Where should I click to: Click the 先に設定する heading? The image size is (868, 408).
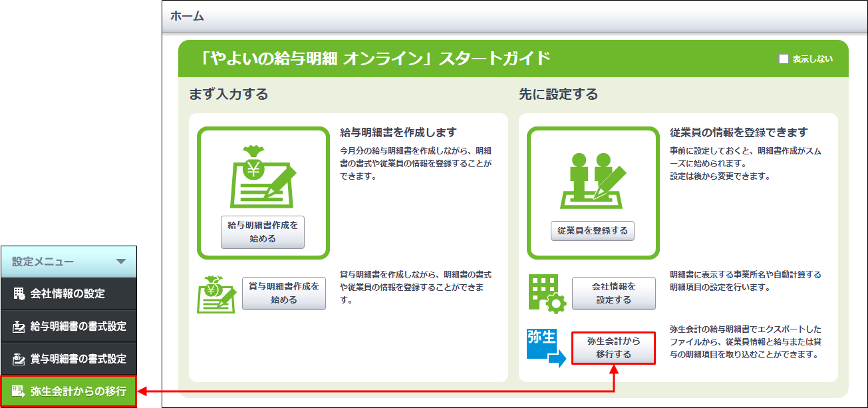pos(559,94)
